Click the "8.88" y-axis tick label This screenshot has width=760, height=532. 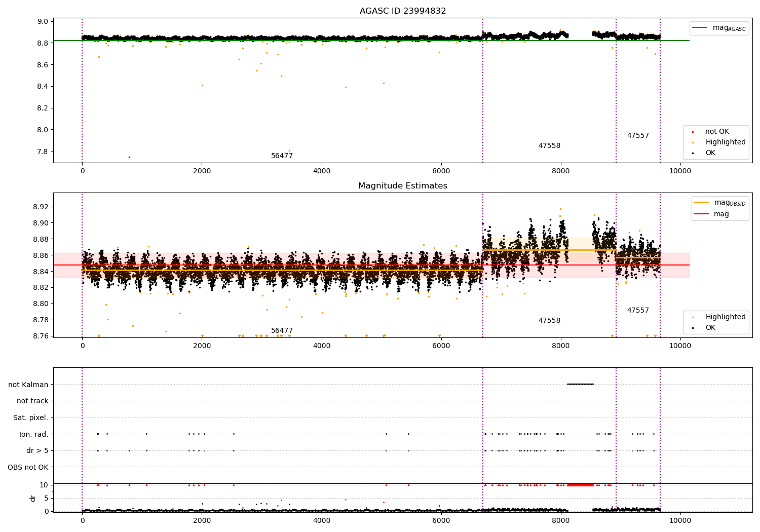point(41,240)
